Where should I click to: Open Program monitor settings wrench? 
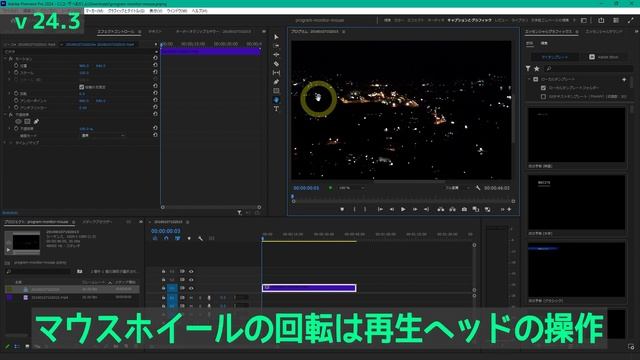coord(478,188)
